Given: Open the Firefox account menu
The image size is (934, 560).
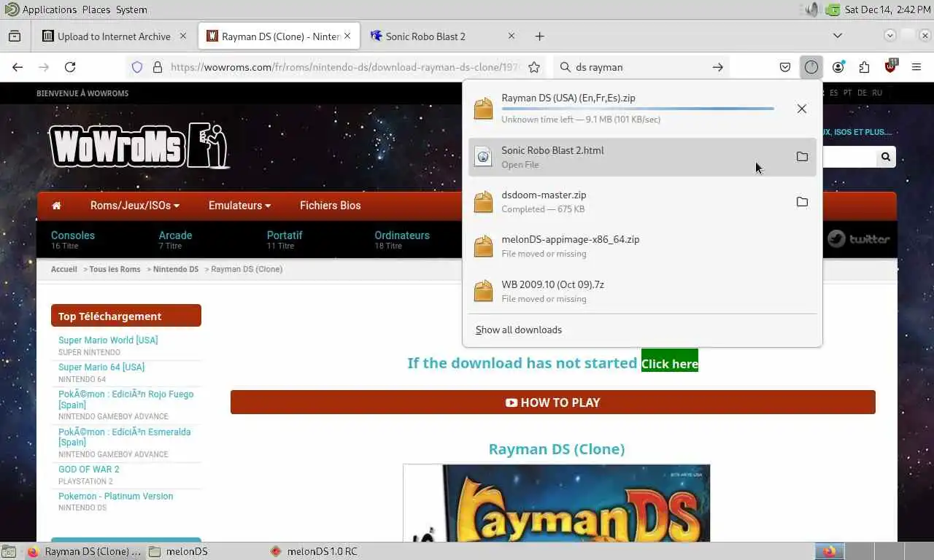Looking at the screenshot, I should (838, 67).
